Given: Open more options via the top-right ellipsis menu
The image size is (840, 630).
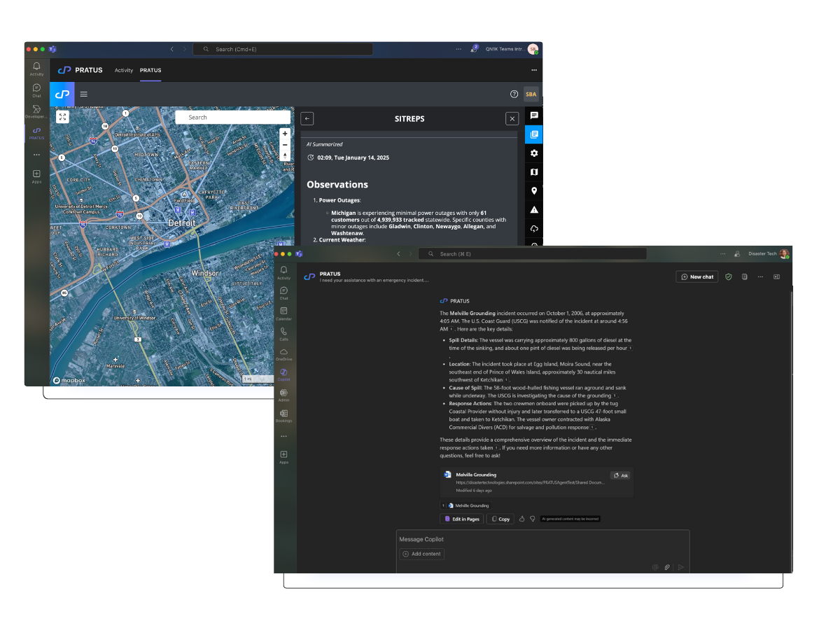Looking at the screenshot, I should click(x=533, y=70).
